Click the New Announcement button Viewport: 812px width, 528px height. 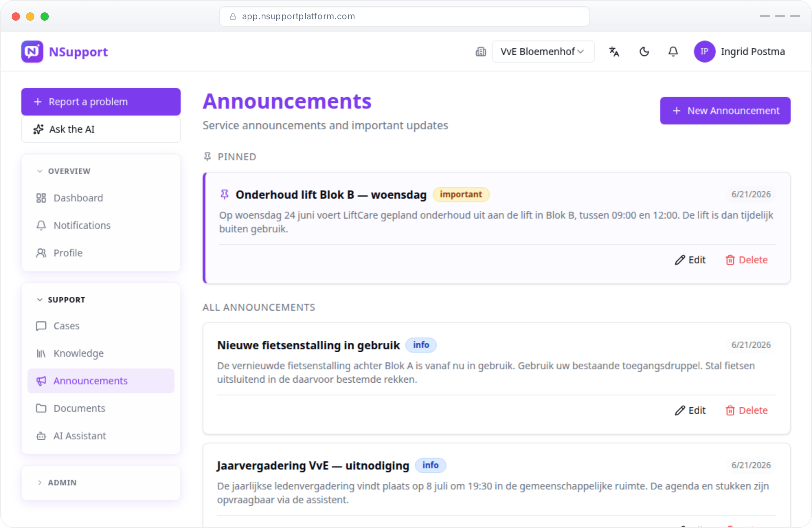725,111
